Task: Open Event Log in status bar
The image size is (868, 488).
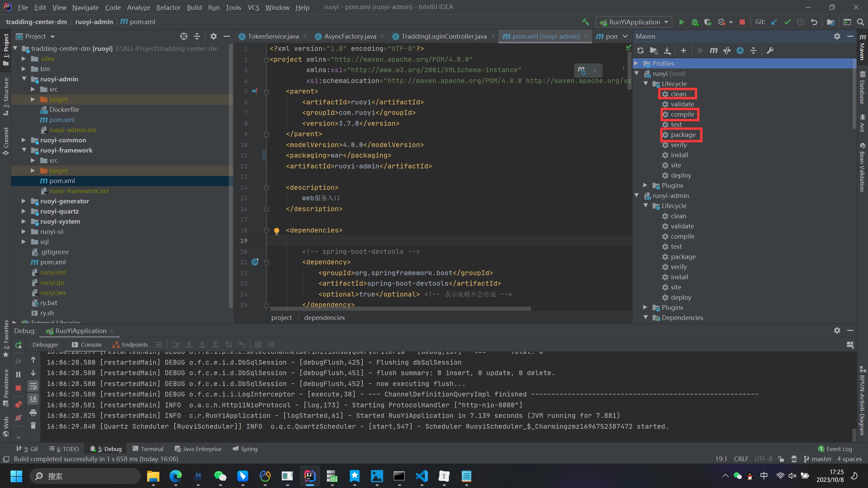Action: coord(835,449)
